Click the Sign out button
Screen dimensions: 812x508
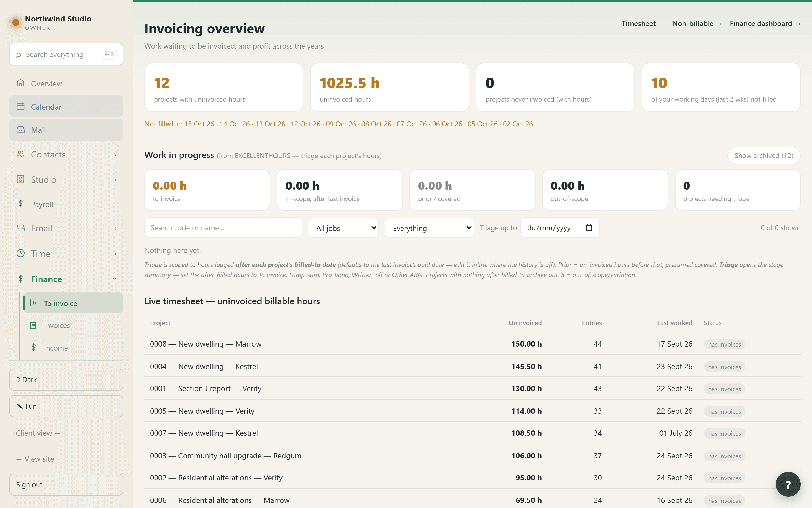coord(66,485)
